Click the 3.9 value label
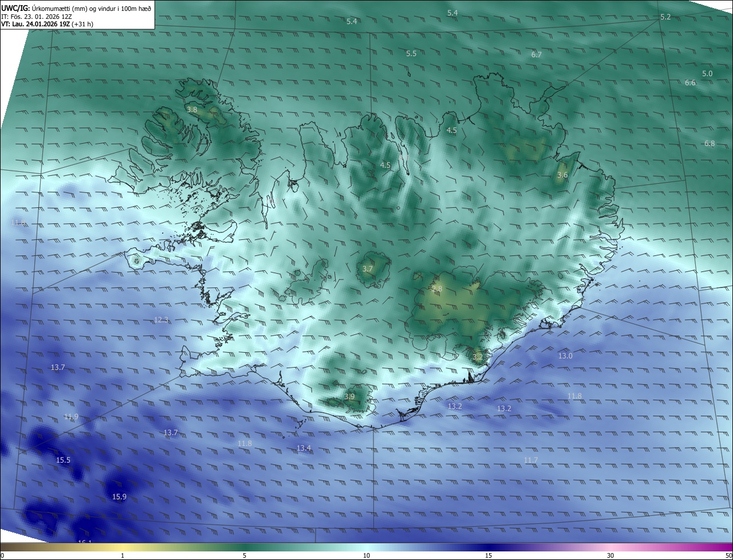Viewport: 733px width, 560px height. click(x=349, y=396)
